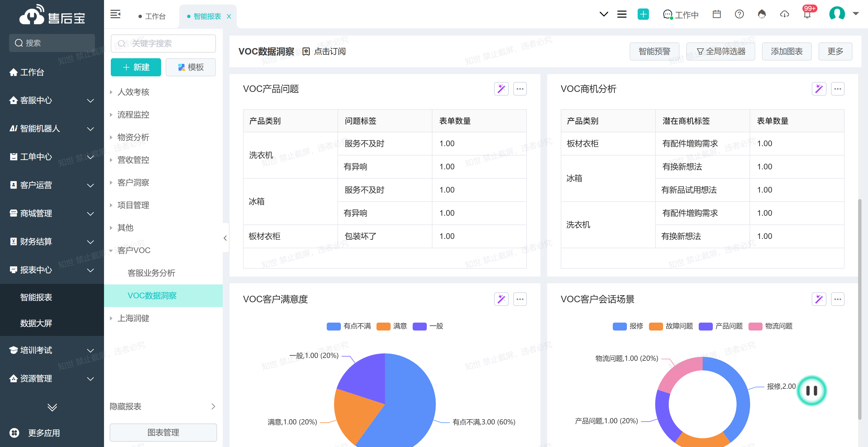Click the 添加图表 button

(786, 51)
